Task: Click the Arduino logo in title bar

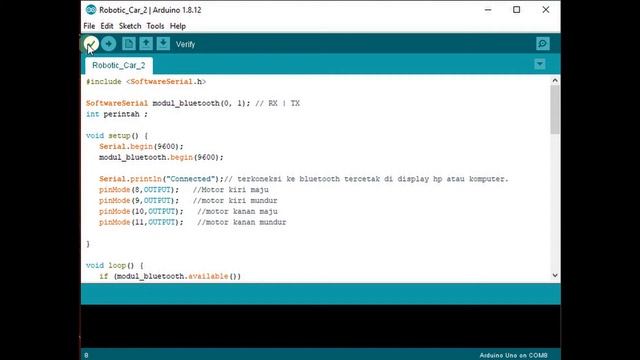Action: click(x=91, y=10)
